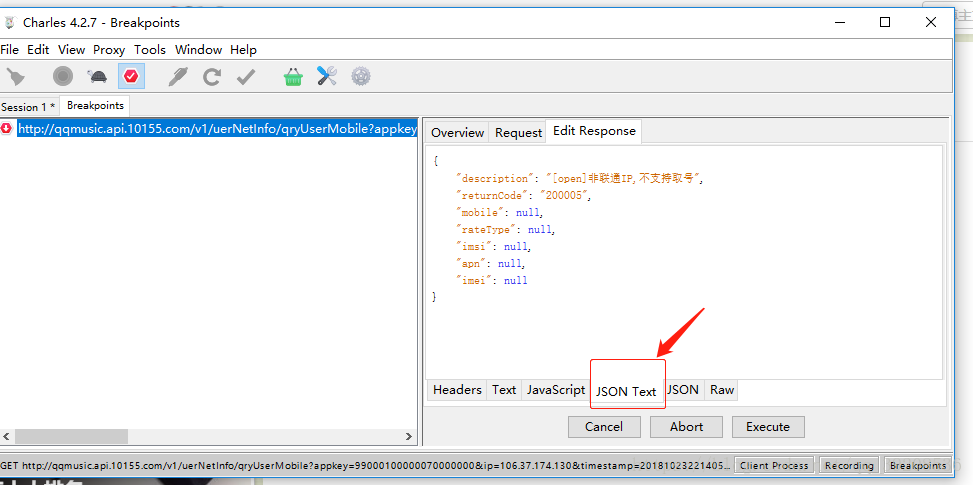Switch to the Headers view tab
The width and height of the screenshot is (973, 485).
click(457, 389)
